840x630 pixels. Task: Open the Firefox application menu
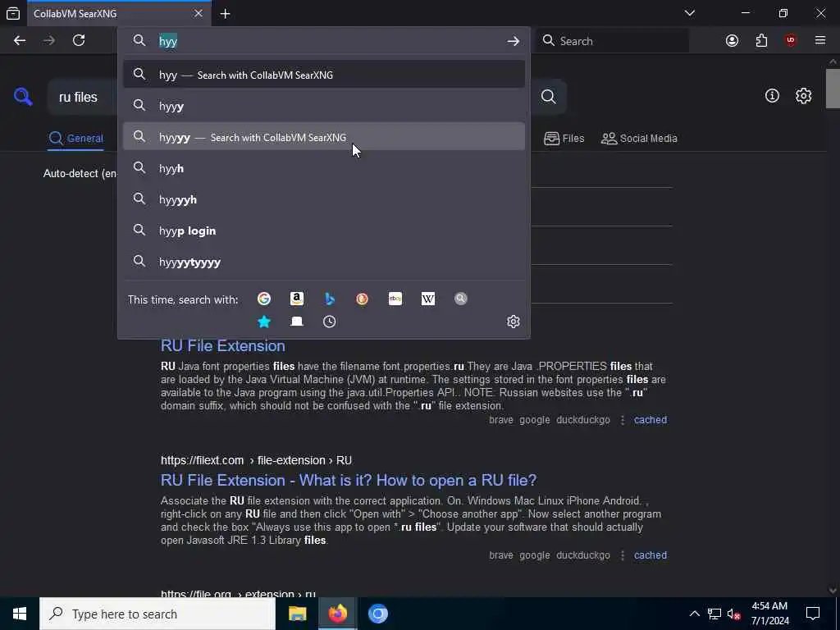tap(820, 41)
